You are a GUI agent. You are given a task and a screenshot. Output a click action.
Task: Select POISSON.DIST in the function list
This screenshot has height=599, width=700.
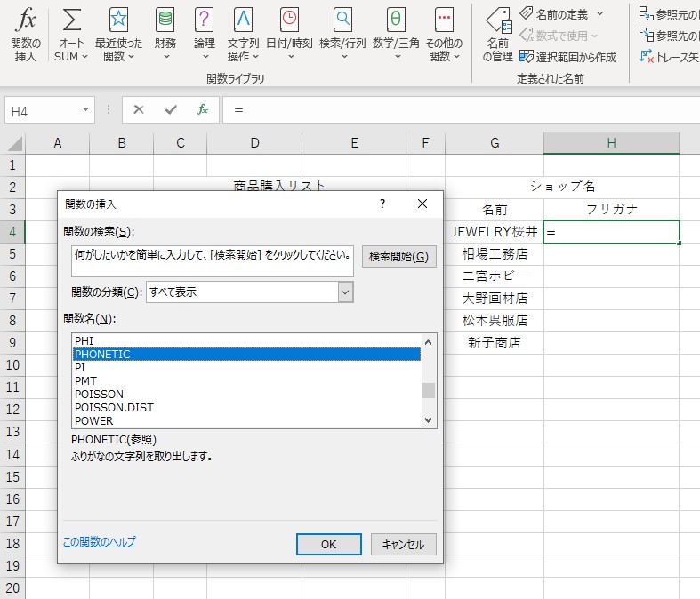114,408
